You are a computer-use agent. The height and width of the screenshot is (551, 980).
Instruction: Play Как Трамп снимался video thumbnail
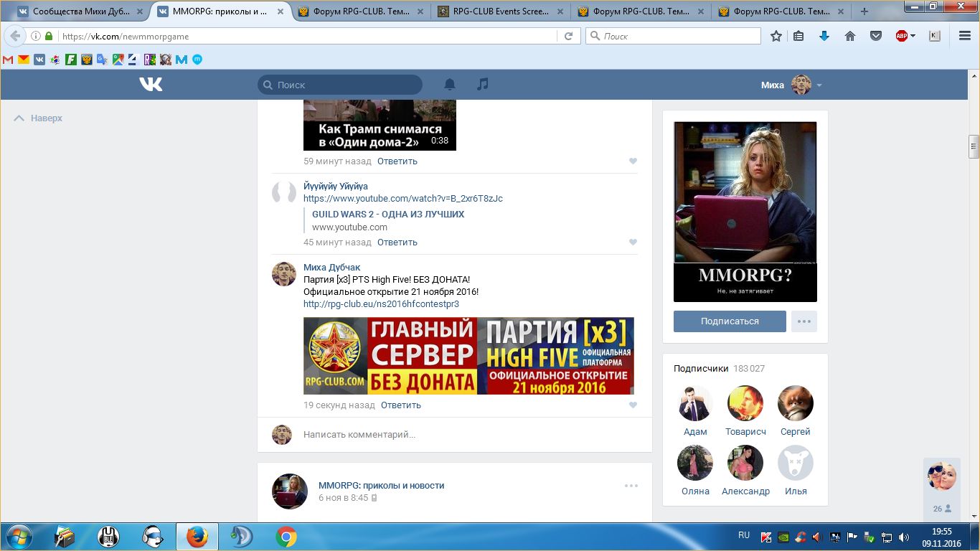click(x=380, y=126)
